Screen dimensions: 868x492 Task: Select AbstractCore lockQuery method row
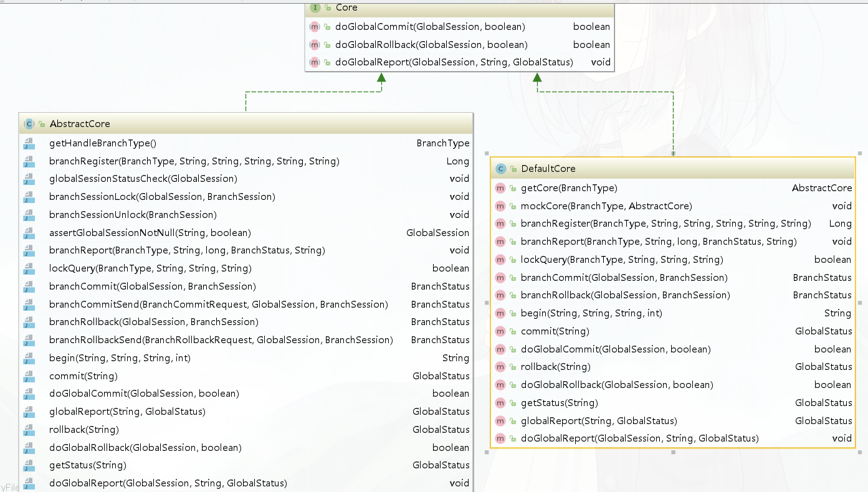point(246,268)
